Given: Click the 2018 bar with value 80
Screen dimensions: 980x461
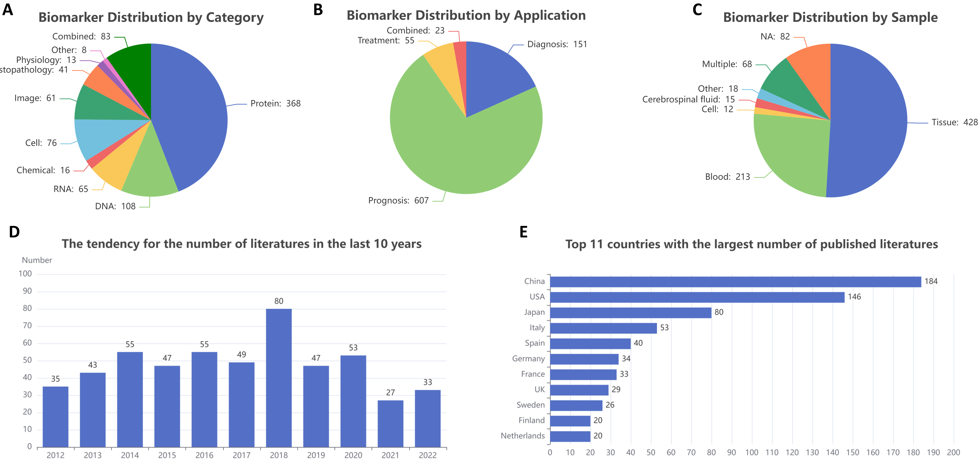Looking at the screenshot, I should [x=279, y=377].
